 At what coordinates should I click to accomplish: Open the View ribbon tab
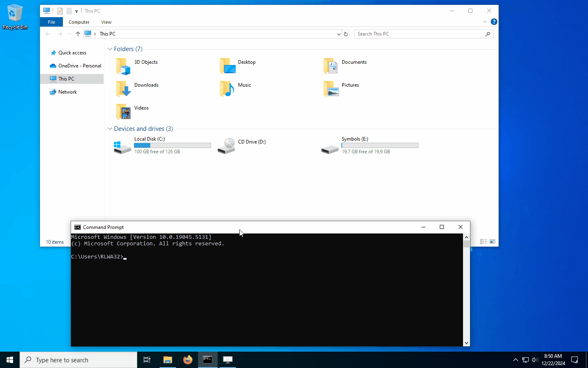(106, 22)
